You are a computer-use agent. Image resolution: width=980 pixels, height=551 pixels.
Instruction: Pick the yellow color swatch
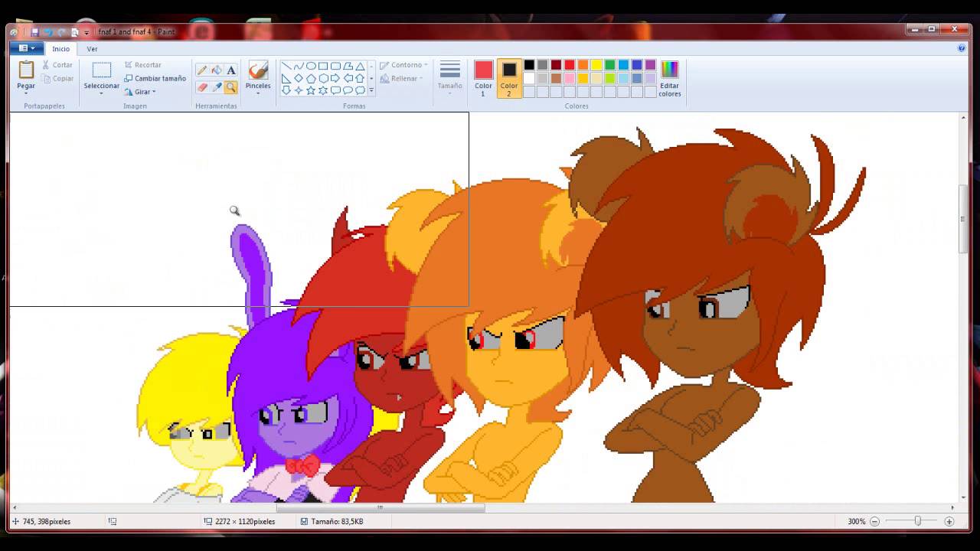[x=596, y=65]
